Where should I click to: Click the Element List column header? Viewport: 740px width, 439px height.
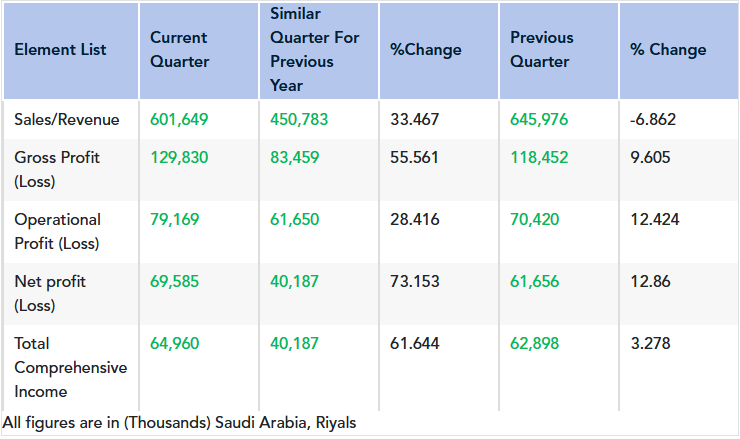coord(60,50)
